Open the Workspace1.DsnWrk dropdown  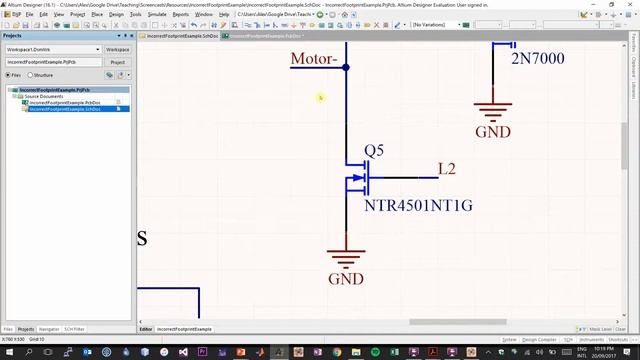(98, 49)
